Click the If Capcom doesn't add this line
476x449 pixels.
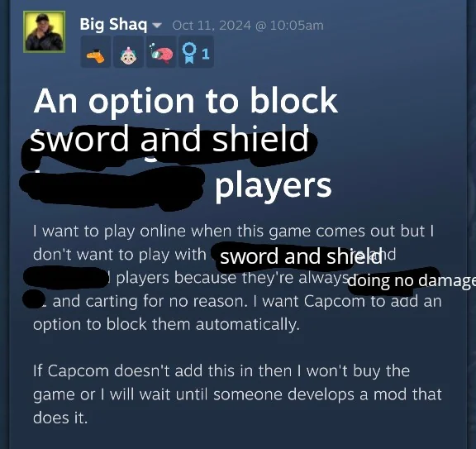point(221,371)
